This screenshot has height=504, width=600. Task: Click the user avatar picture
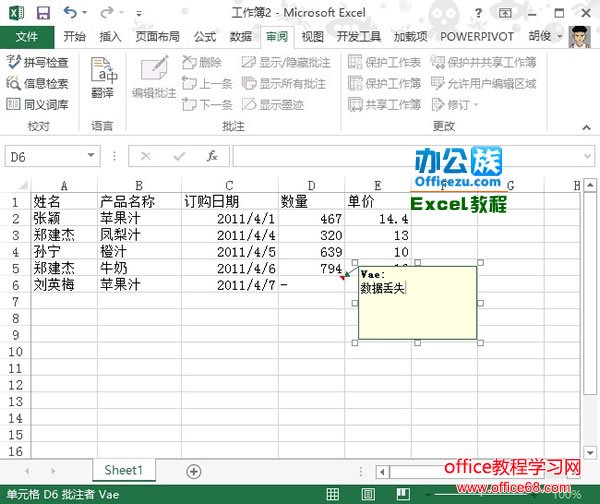[x=580, y=37]
